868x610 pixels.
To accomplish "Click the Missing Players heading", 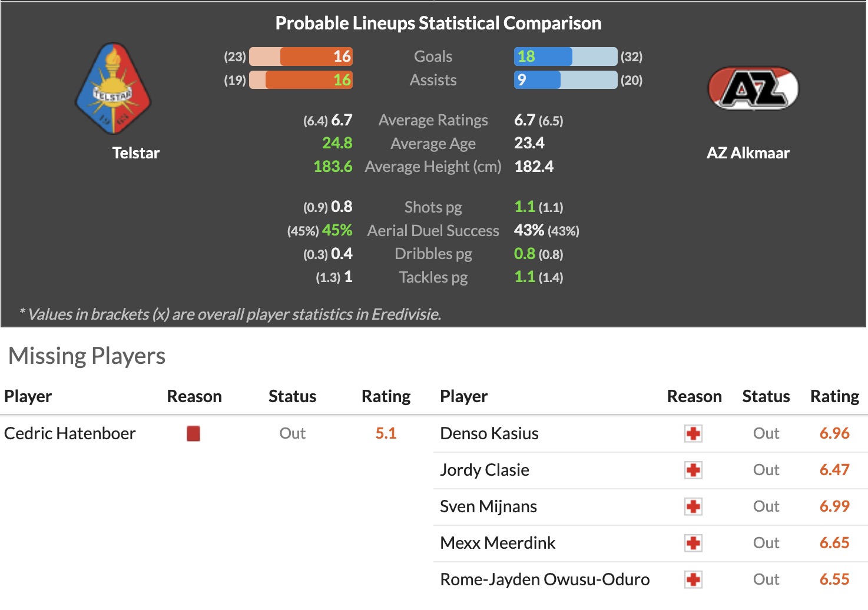I will point(87,356).
